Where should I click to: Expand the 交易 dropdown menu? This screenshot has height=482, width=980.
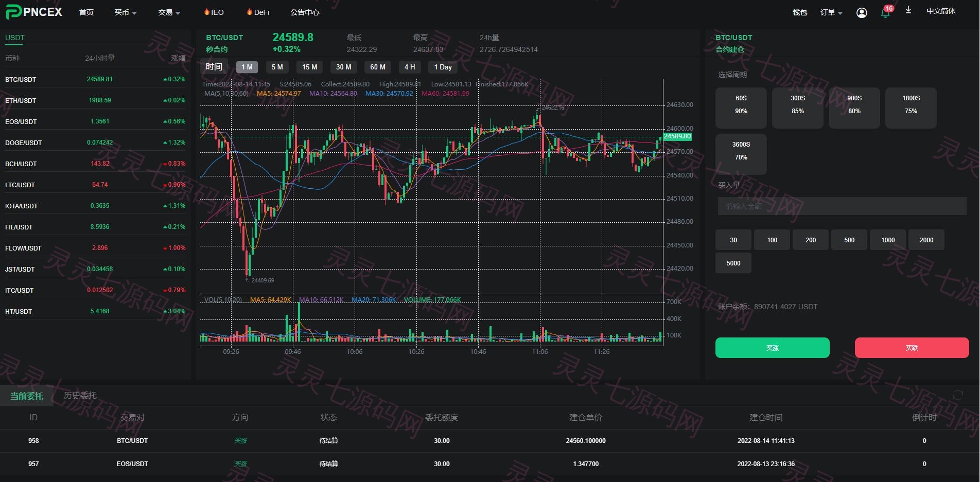[169, 12]
